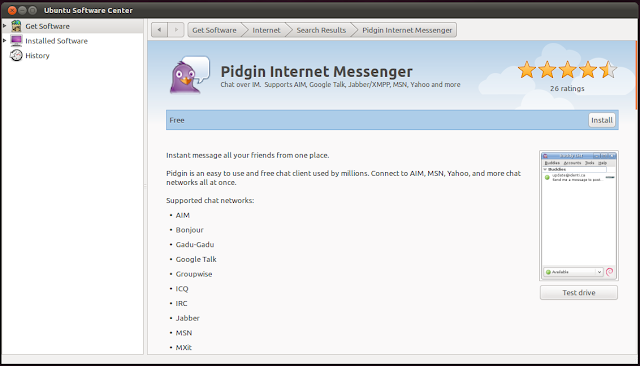Image resolution: width=640 pixels, height=366 pixels.
Task: Go back with the left arrow button
Action: tap(159, 30)
